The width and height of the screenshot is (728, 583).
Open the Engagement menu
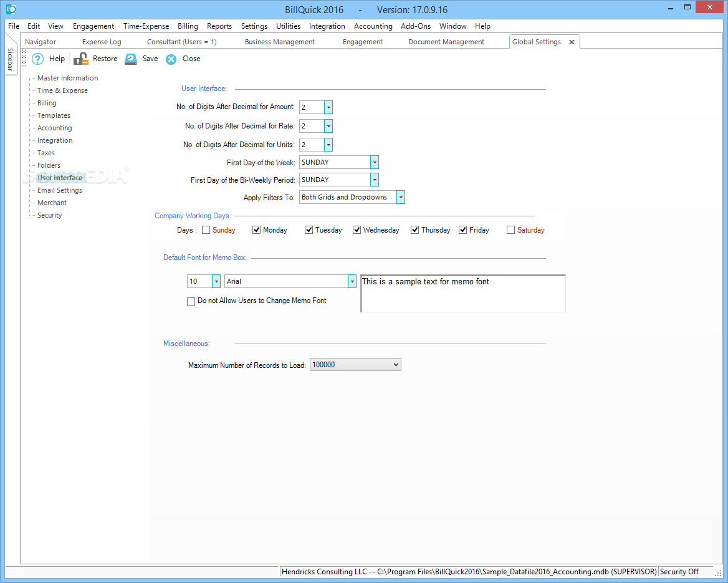(93, 26)
